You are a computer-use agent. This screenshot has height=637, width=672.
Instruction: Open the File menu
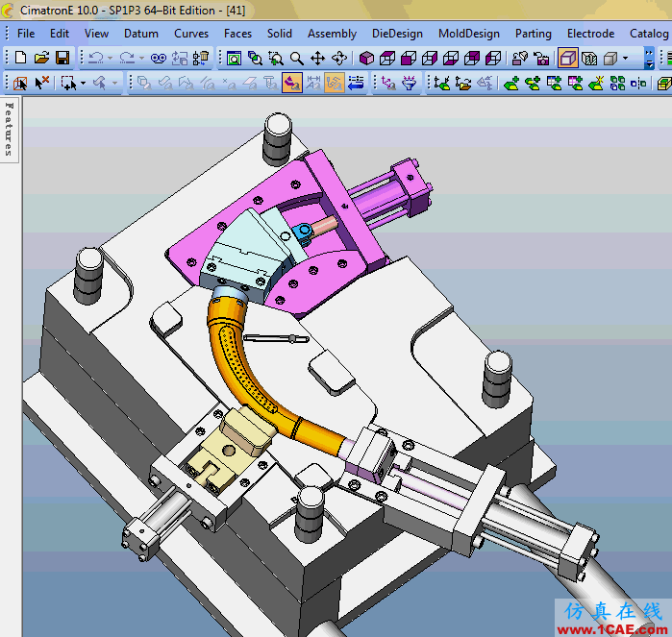[x=26, y=34]
